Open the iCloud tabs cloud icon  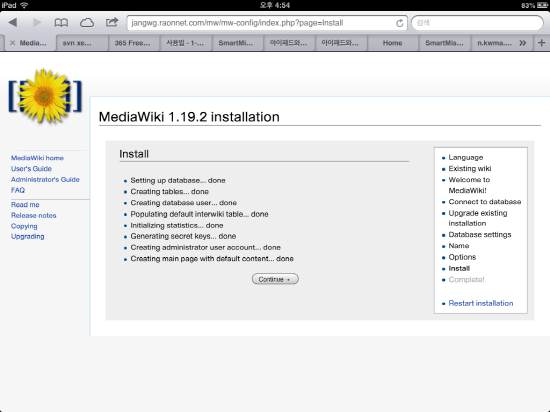[x=87, y=23]
